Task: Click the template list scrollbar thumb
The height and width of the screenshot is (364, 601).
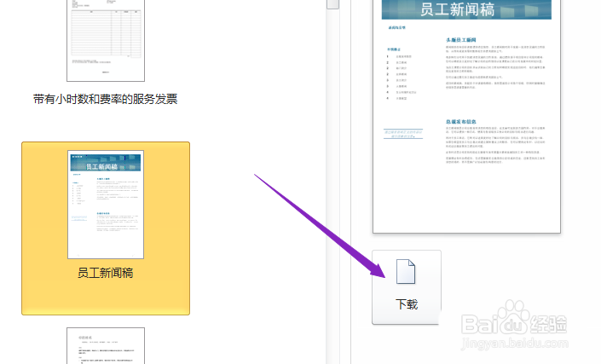Action: (332, 4)
